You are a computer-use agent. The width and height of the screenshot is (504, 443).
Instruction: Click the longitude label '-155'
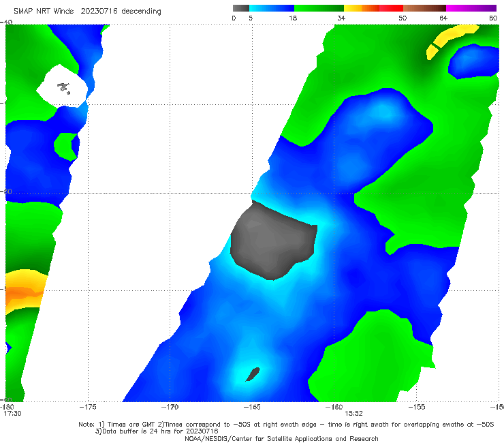tap(417, 407)
